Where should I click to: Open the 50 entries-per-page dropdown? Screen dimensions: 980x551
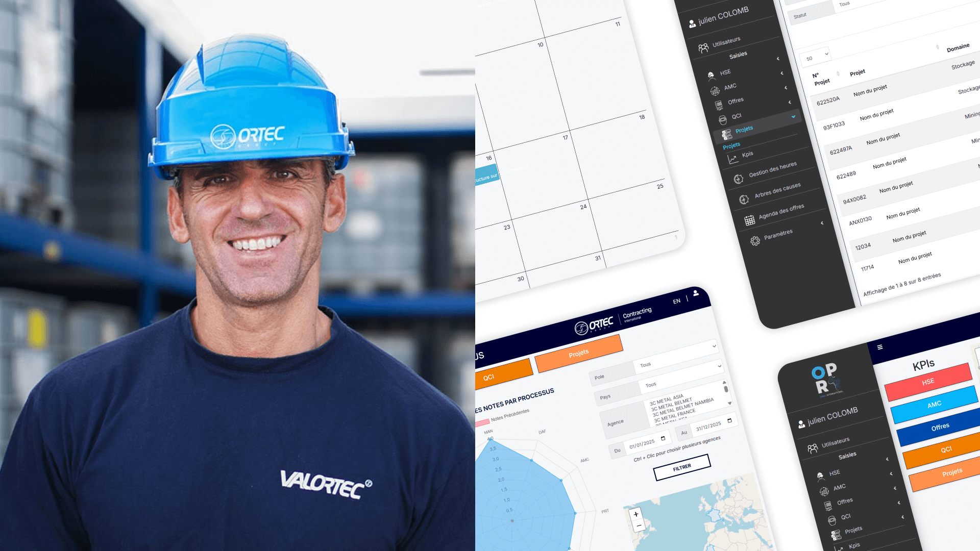(x=816, y=56)
